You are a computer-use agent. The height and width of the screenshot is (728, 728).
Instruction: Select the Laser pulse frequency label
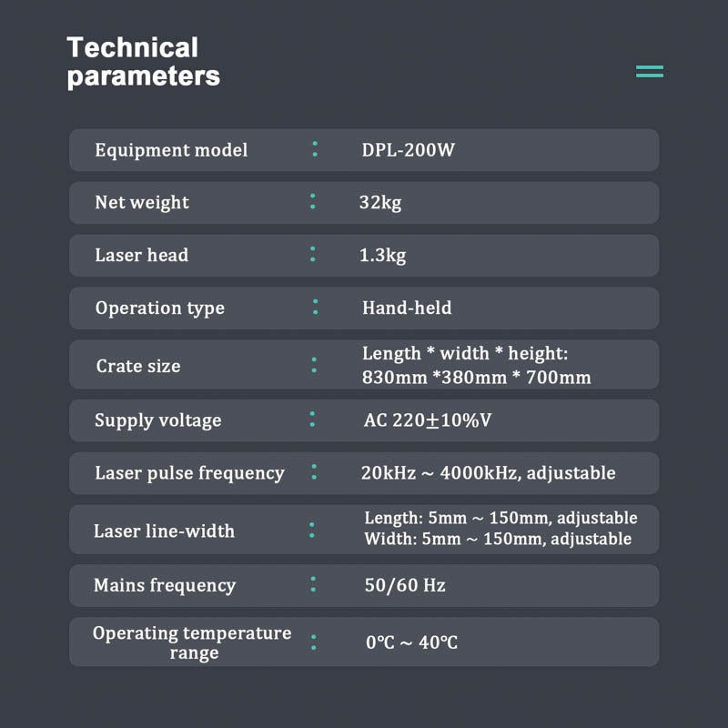[189, 473]
